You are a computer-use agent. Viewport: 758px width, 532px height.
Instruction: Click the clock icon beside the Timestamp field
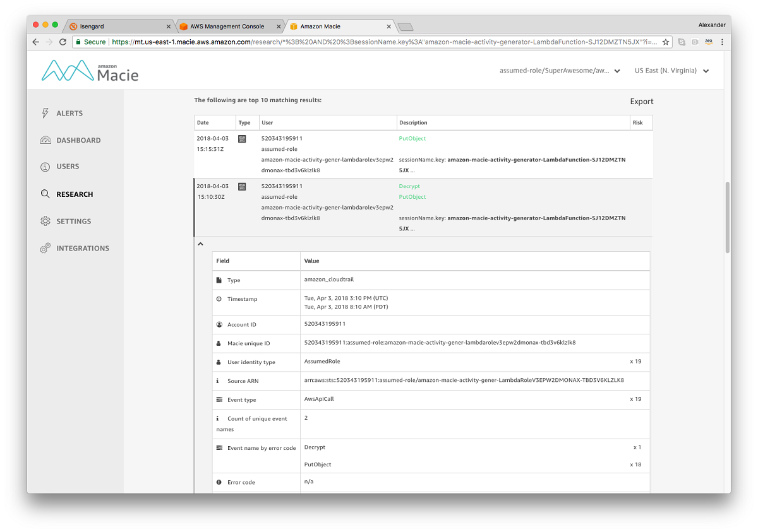pyautogui.click(x=219, y=299)
